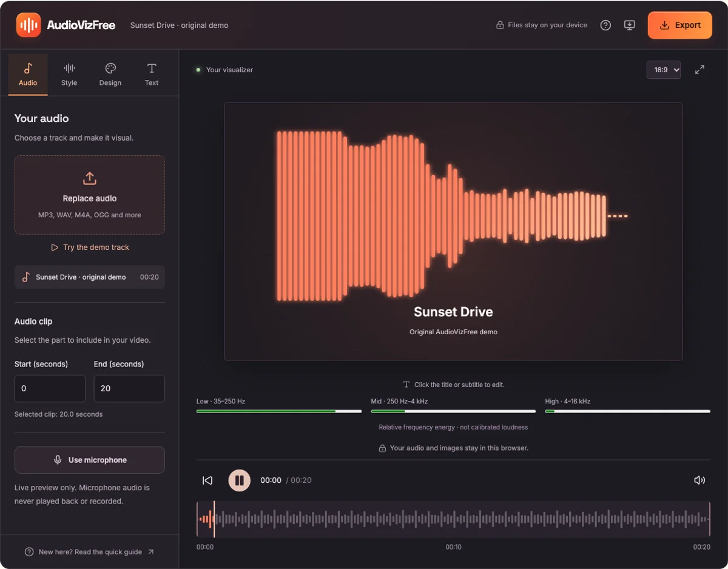
Task: Pause playback with the pause button
Action: coord(240,480)
